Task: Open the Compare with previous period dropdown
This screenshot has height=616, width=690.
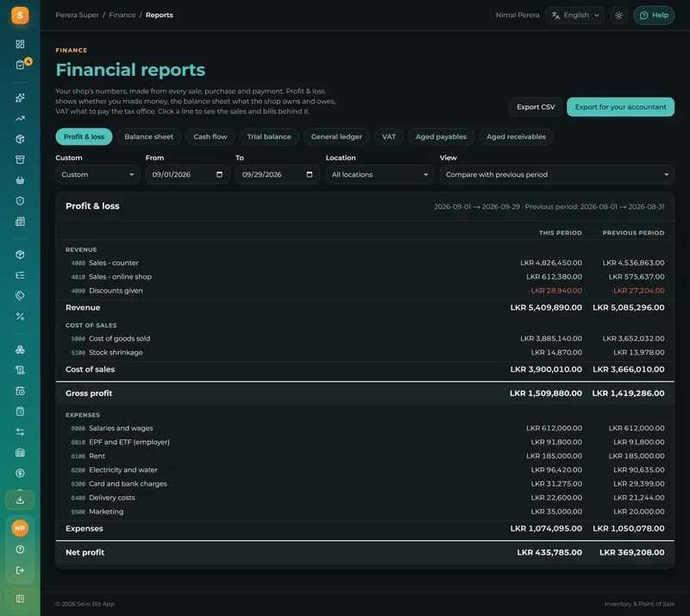Action: click(556, 175)
